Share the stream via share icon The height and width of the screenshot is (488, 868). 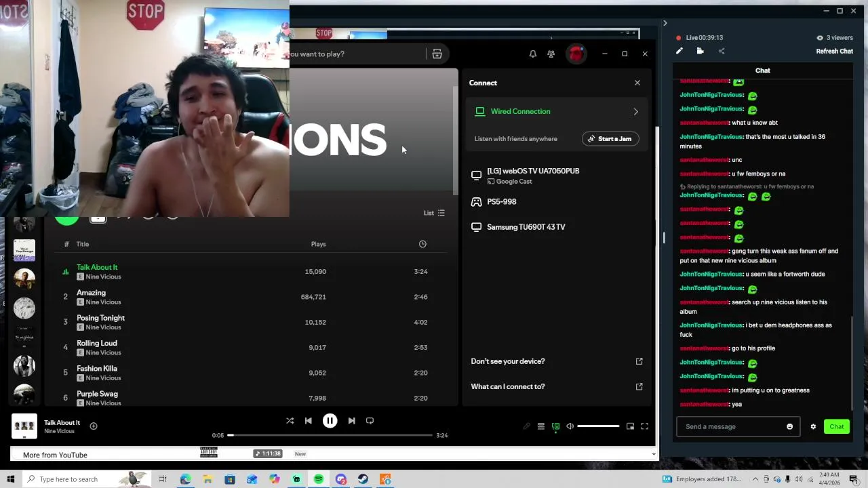(x=721, y=51)
